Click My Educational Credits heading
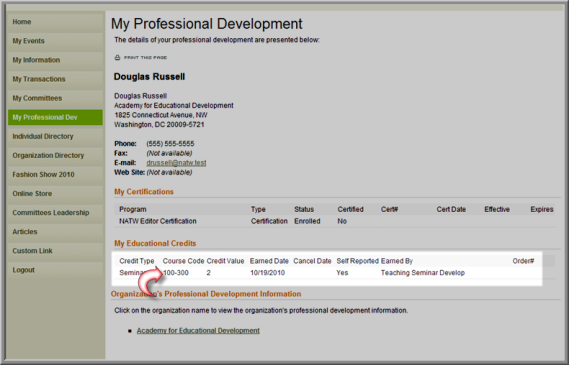This screenshot has width=569, height=365. (155, 243)
